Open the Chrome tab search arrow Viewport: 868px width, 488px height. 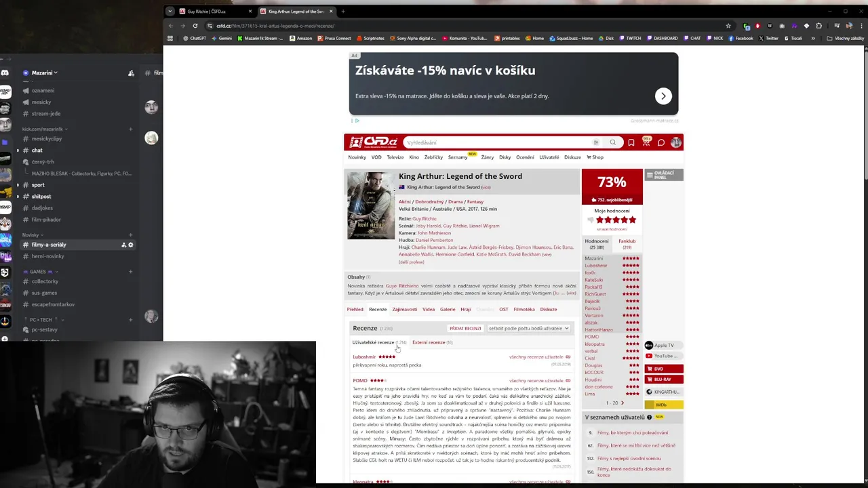point(170,11)
